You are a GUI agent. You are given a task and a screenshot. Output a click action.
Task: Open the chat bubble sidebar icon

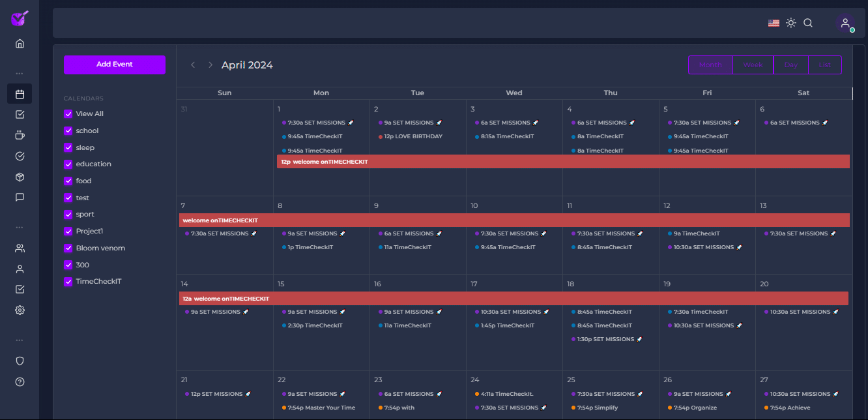(x=20, y=197)
